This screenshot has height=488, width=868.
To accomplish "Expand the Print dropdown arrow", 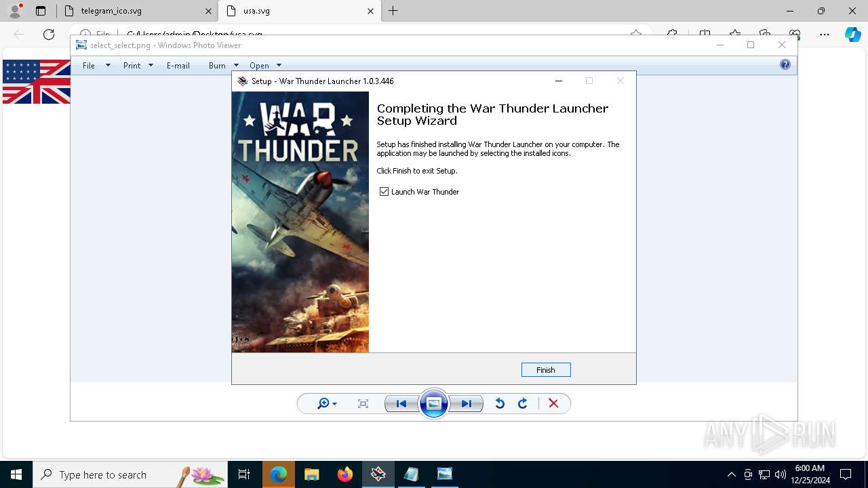I will tap(151, 66).
